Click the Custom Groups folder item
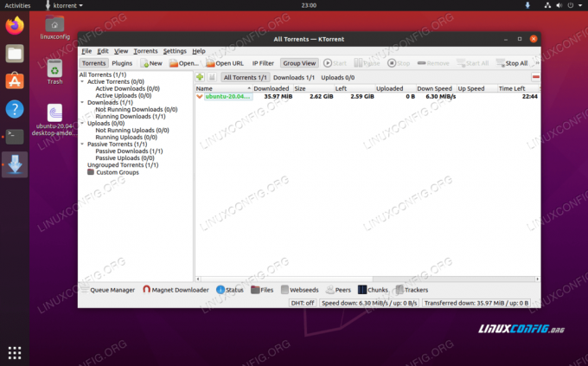 point(113,172)
